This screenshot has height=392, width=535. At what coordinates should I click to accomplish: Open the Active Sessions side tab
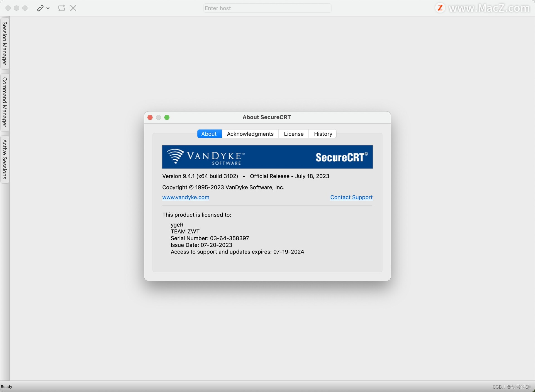tap(4, 159)
